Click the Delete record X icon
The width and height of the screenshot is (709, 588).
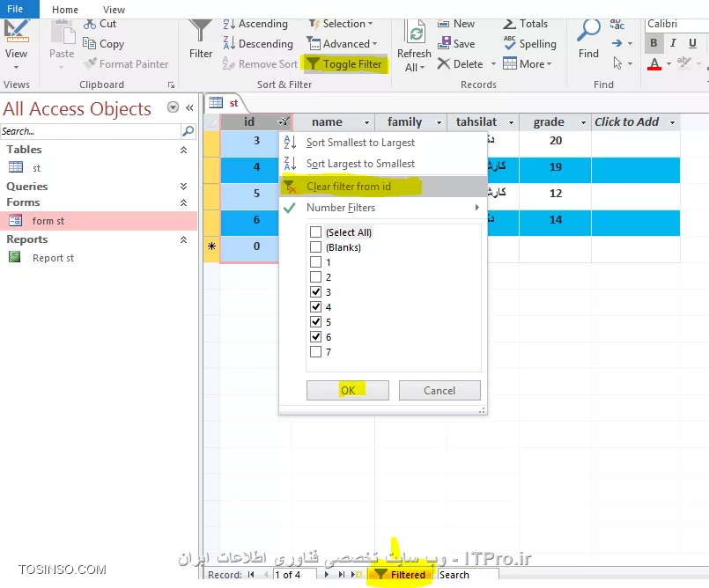pos(444,63)
